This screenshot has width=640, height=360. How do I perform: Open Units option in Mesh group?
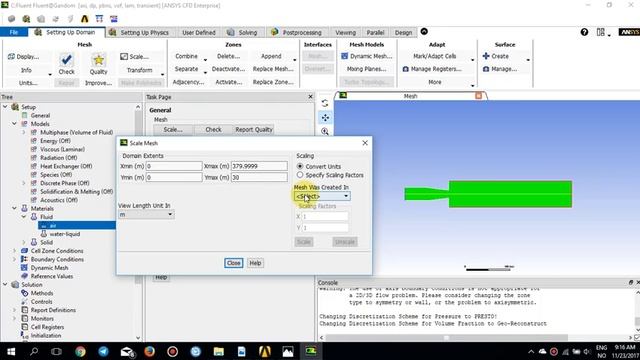click(28, 83)
